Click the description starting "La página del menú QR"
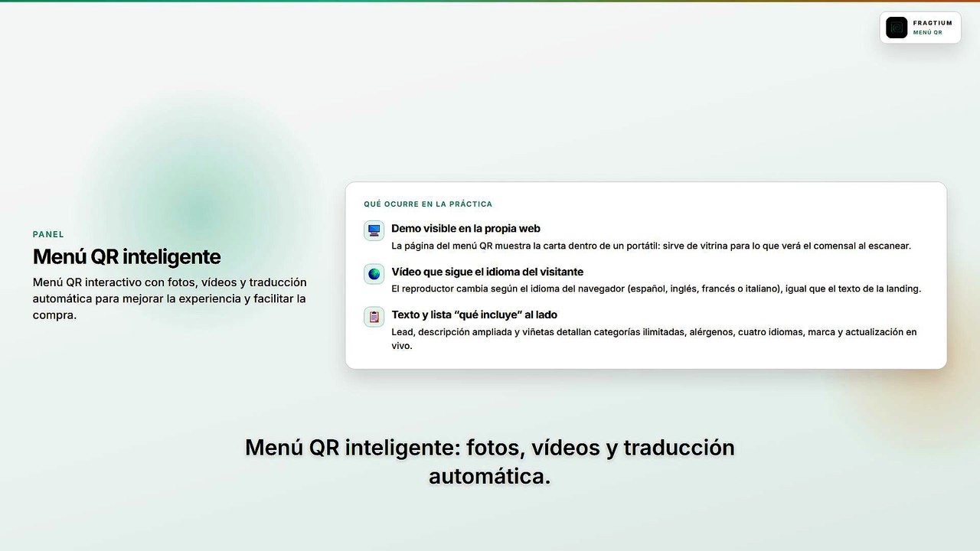980x551 pixels. click(651, 246)
